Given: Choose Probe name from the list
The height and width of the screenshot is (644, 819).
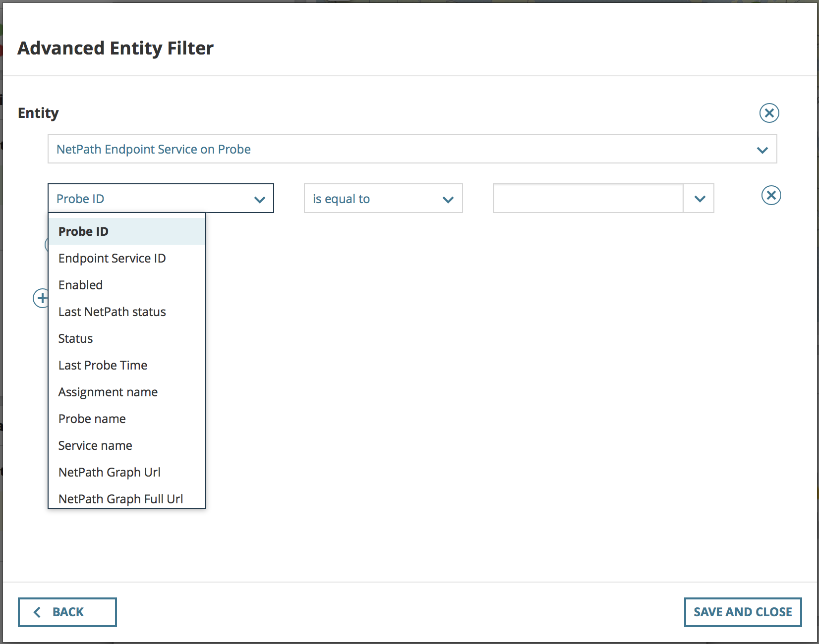Looking at the screenshot, I should coord(127,419).
